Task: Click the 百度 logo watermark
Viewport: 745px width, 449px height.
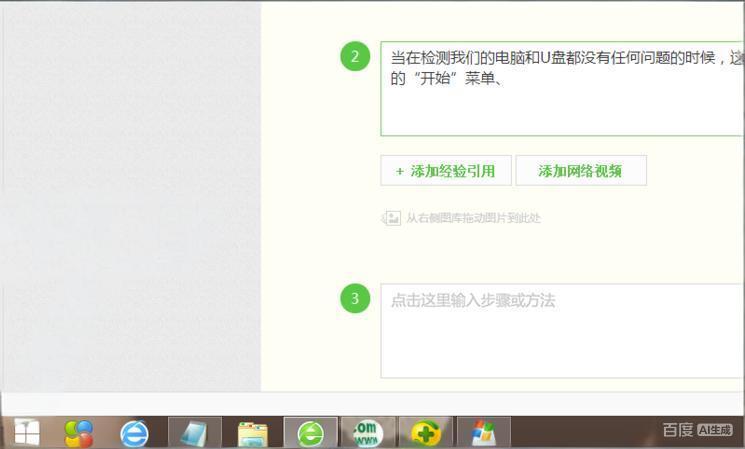Action: [677, 430]
